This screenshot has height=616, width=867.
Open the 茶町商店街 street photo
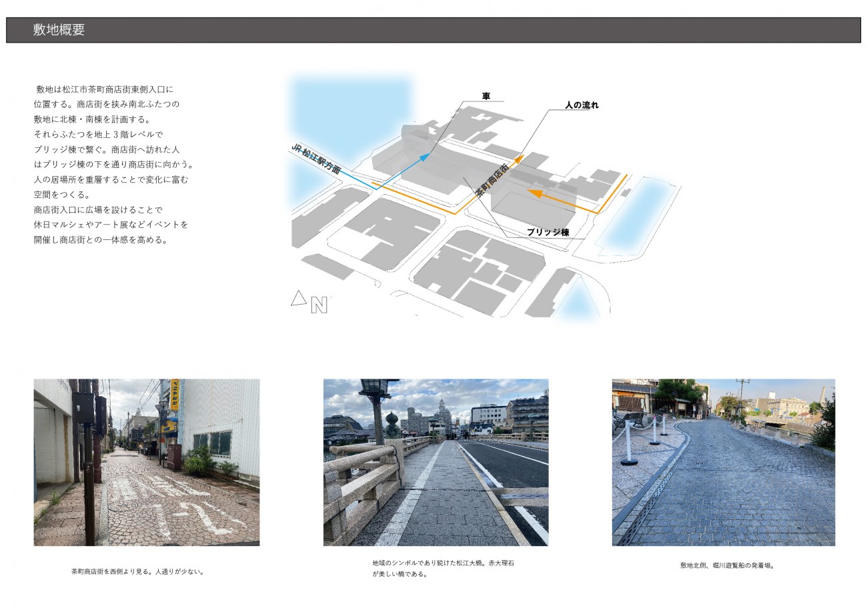pyautogui.click(x=147, y=463)
